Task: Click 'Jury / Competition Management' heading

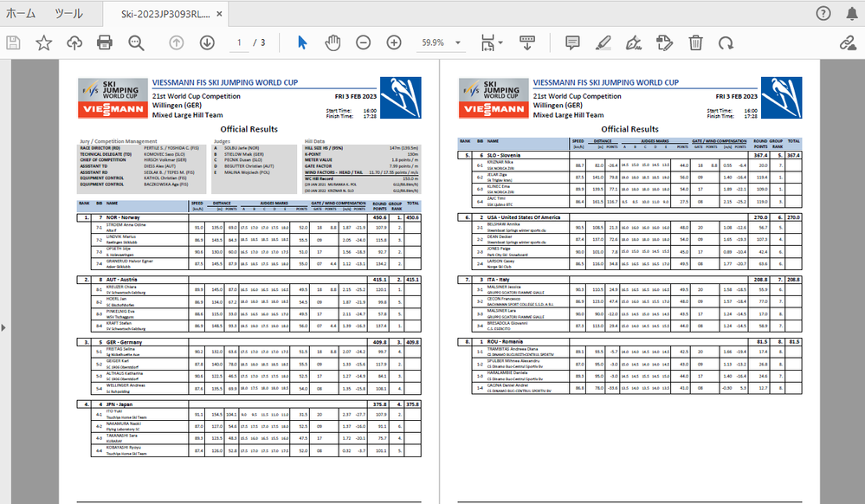Action: click(x=119, y=141)
